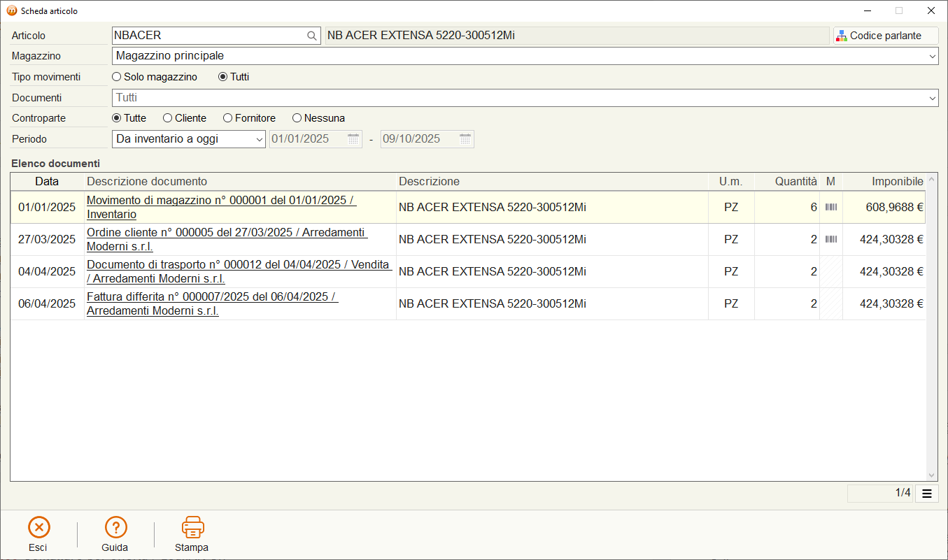Click the M column header
This screenshot has height=560, width=948.
point(831,181)
